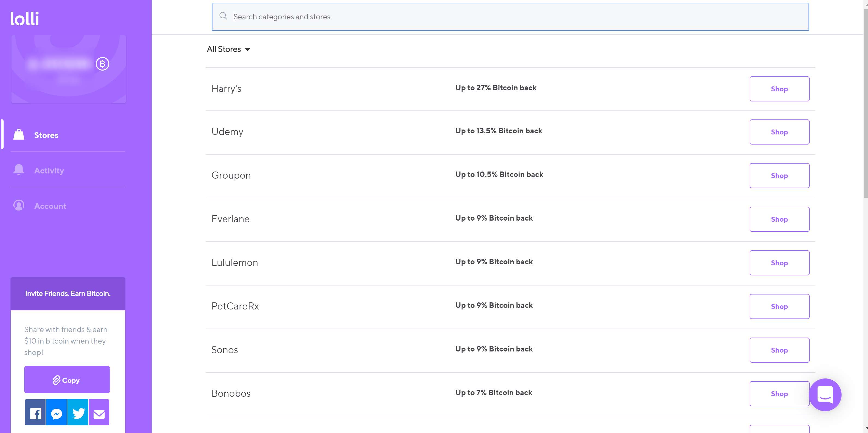This screenshot has width=868, height=433.
Task: Click the search magnifier icon
Action: (223, 16)
